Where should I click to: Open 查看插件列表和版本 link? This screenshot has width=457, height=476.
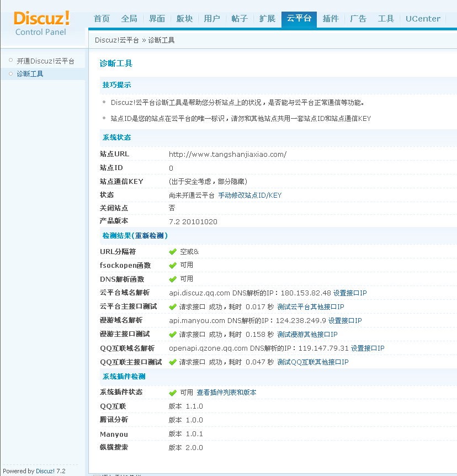[227, 393]
